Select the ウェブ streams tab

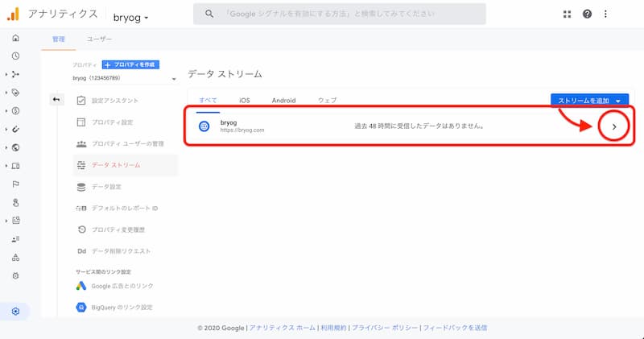pos(328,101)
